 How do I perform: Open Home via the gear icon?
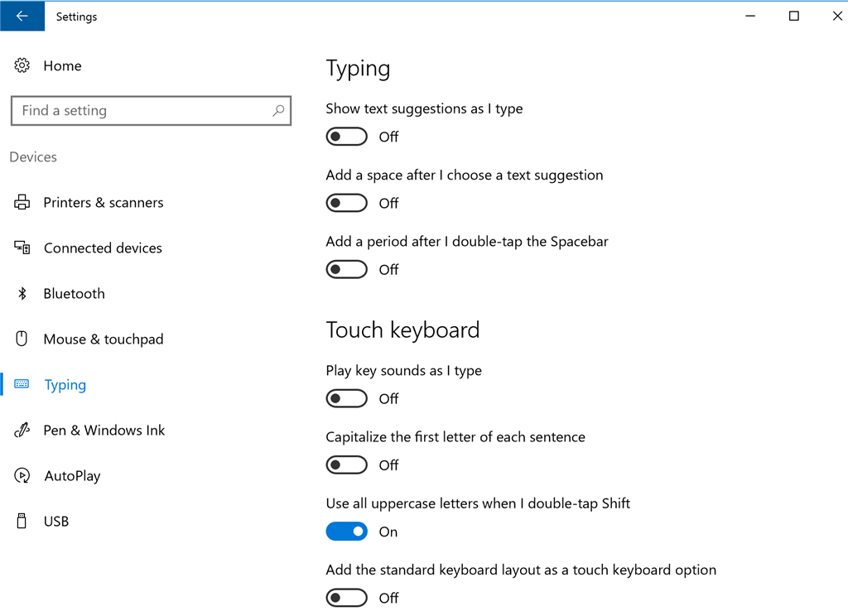pyautogui.click(x=22, y=65)
